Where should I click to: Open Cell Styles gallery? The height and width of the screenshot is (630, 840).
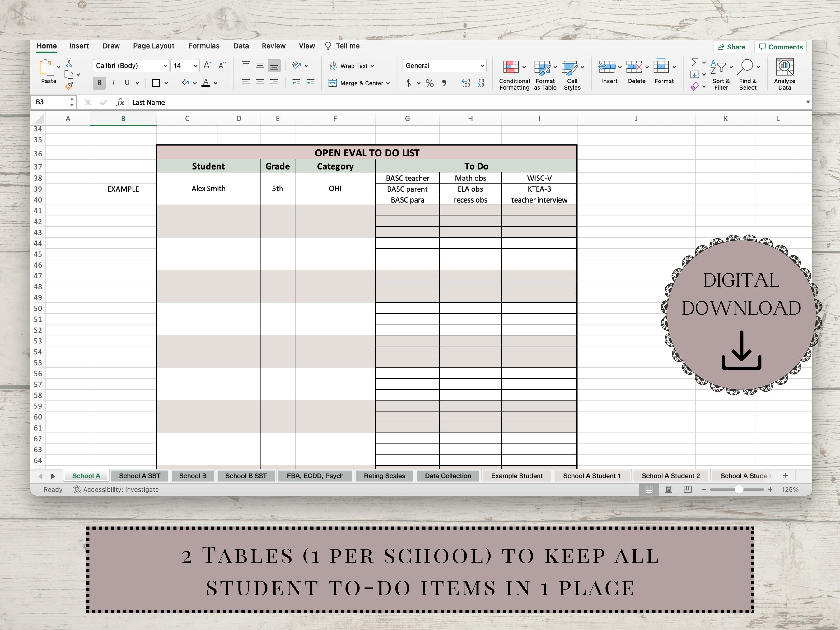click(x=572, y=74)
